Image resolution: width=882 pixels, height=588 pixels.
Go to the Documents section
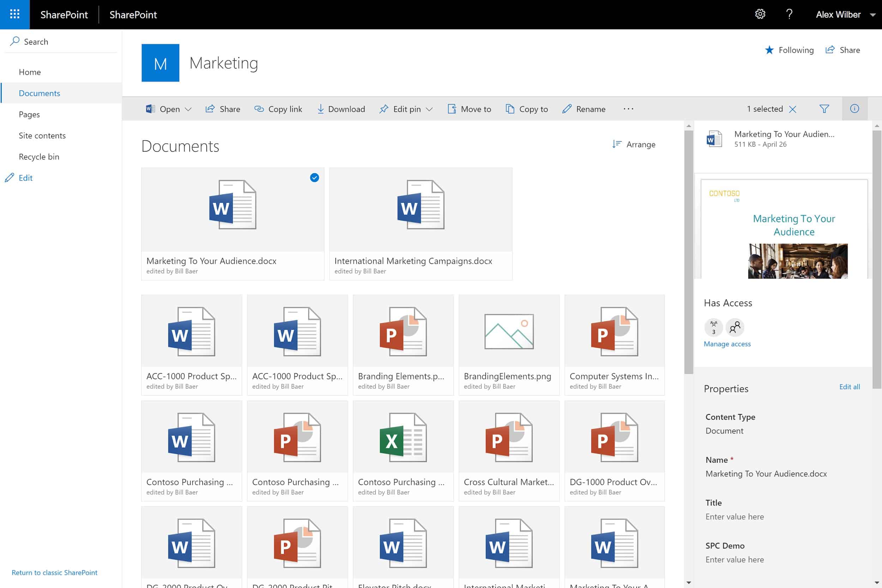(40, 93)
